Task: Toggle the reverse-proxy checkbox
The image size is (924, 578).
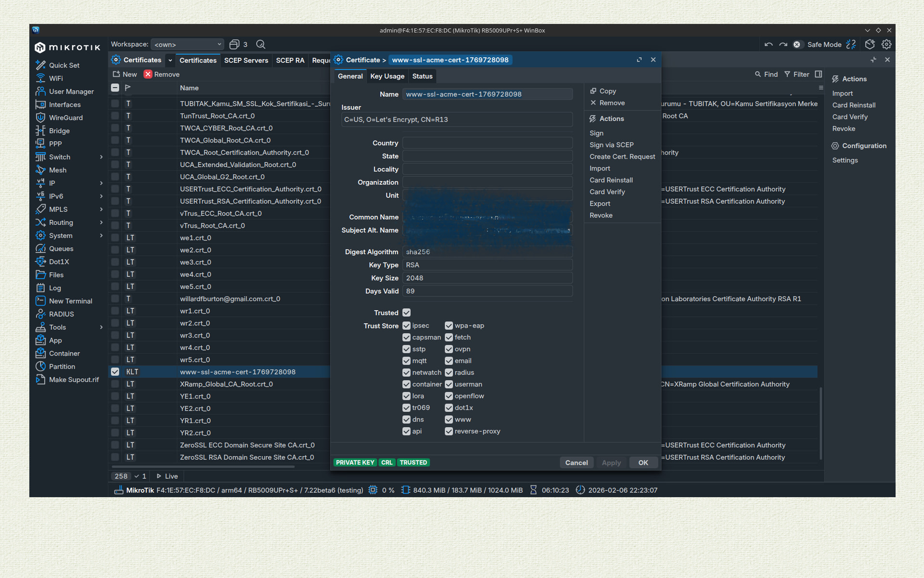Action: (449, 431)
